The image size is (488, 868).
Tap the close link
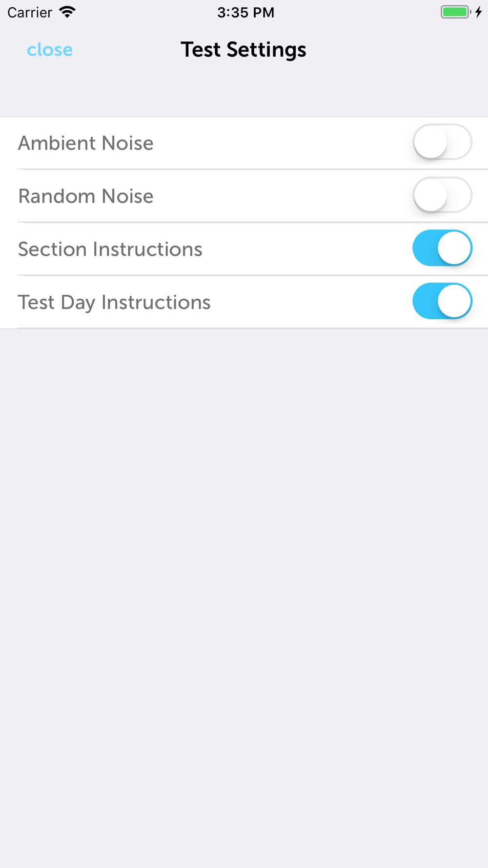coord(50,50)
